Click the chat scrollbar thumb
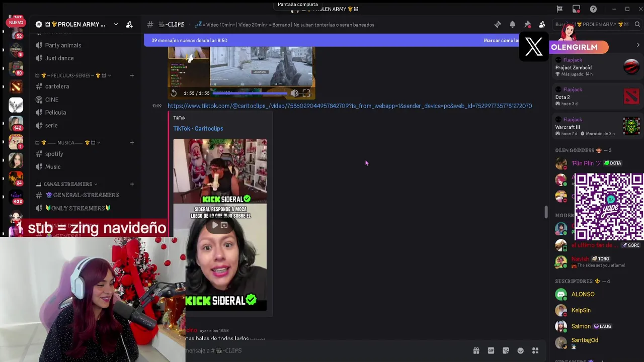This screenshot has height=362, width=644. tap(546, 212)
